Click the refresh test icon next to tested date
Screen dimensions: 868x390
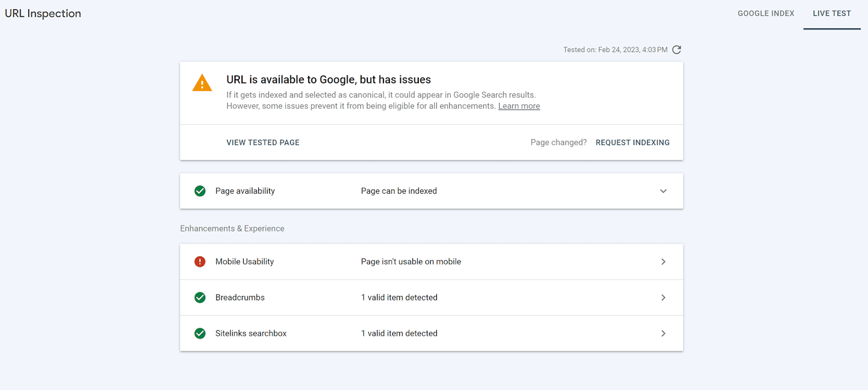click(676, 49)
